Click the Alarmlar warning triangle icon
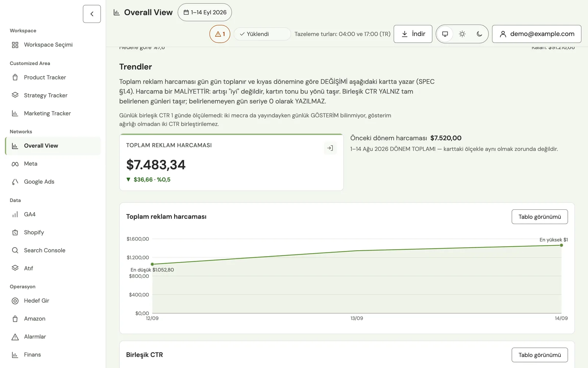Image resolution: width=588 pixels, height=368 pixels. [x=15, y=337]
